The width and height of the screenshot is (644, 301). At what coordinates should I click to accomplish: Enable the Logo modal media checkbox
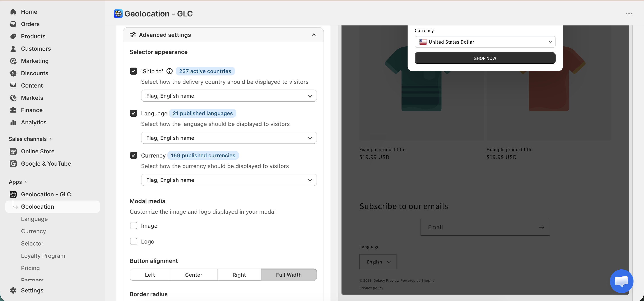[x=133, y=241]
